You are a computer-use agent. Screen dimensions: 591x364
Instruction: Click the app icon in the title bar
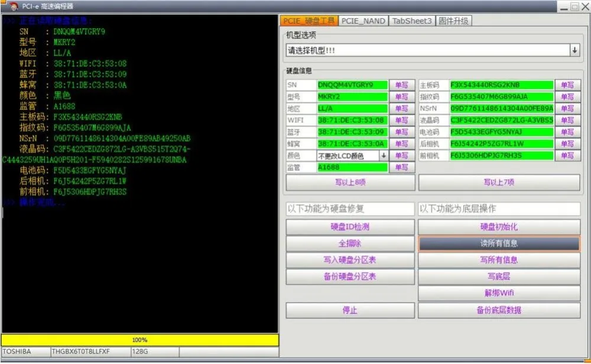pos(14,6)
